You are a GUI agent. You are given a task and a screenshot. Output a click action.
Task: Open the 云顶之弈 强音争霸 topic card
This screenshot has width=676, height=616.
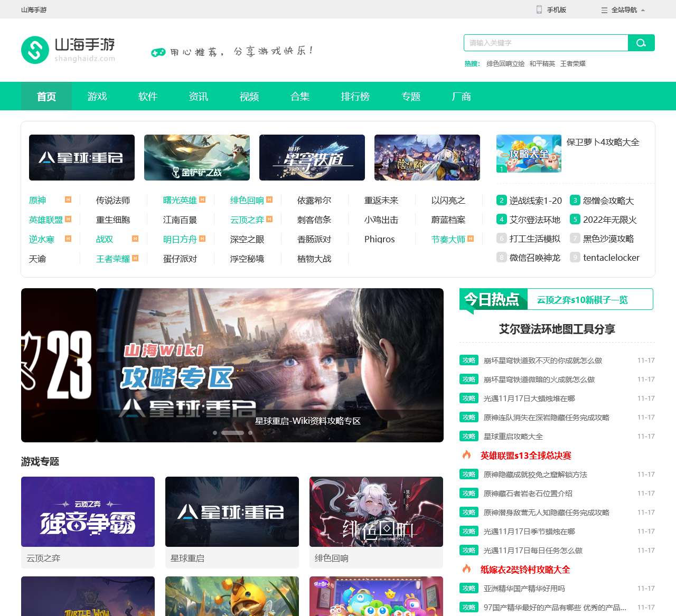pos(88,522)
